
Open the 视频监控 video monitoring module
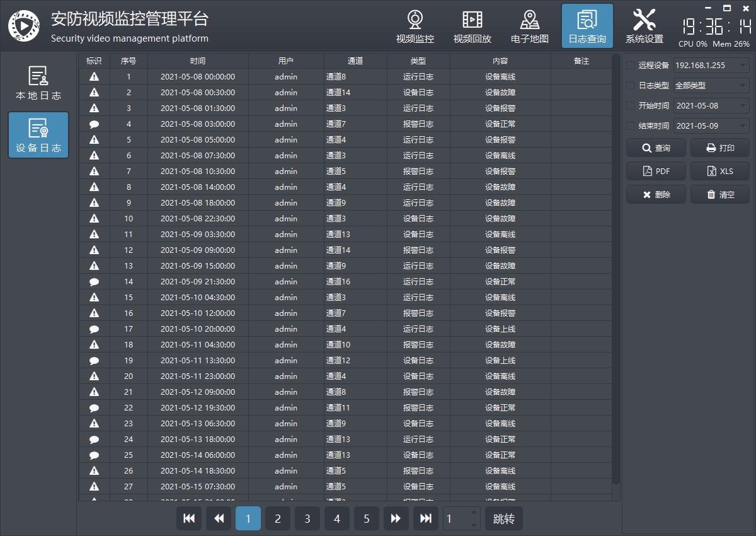click(x=415, y=26)
